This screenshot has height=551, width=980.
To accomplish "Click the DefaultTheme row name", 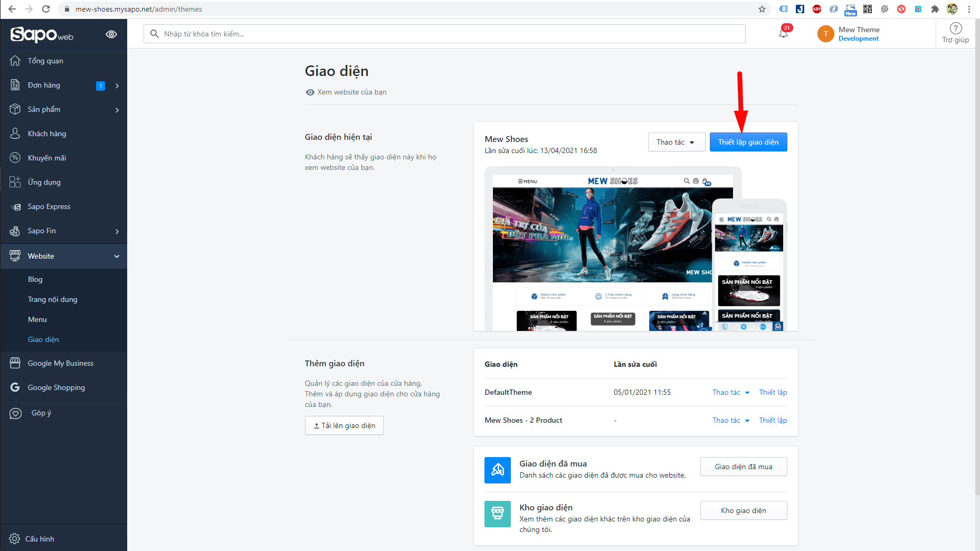I will coord(508,392).
